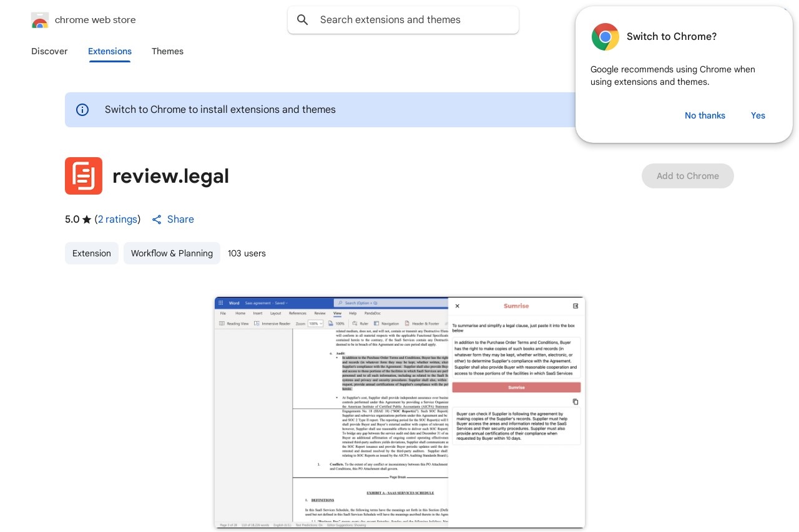Click the Extension category chip
The height and width of the screenshot is (532, 799).
tap(92, 253)
